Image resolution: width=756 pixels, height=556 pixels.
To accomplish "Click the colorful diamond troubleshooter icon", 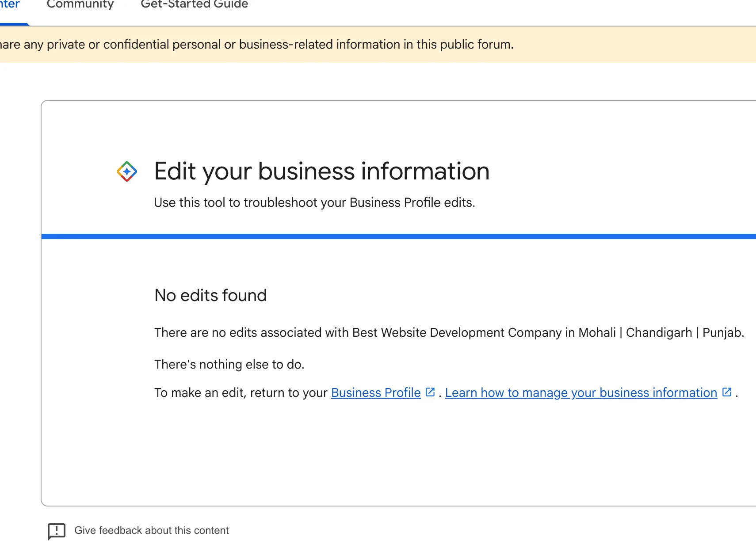I will [127, 171].
